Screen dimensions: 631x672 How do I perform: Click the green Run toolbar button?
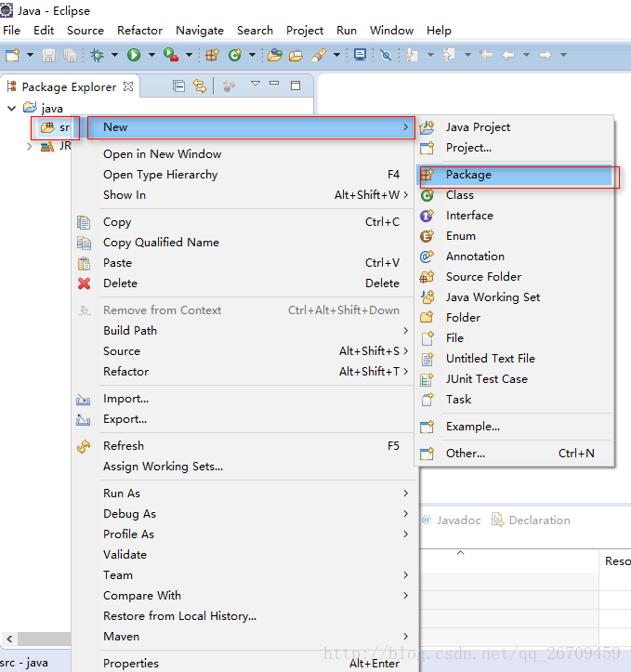pyautogui.click(x=134, y=55)
